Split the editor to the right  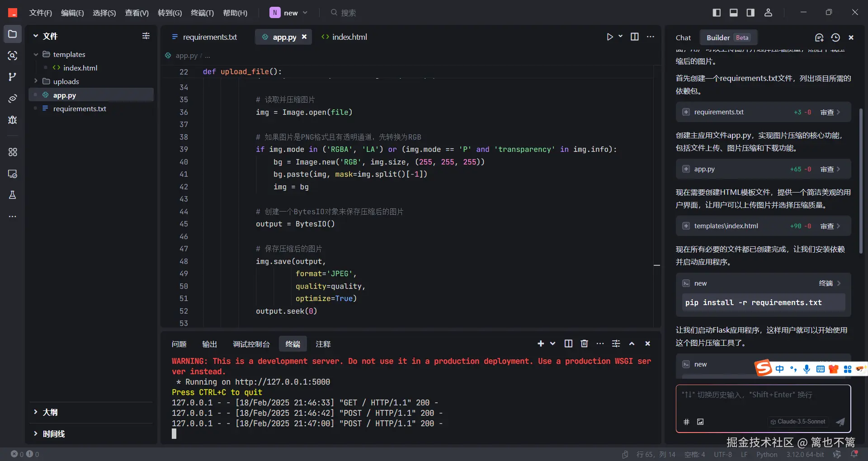click(x=635, y=37)
